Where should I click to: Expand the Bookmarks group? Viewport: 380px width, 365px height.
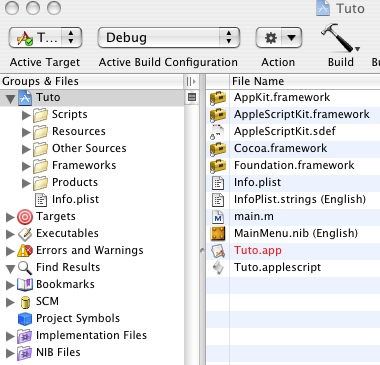click(10, 285)
